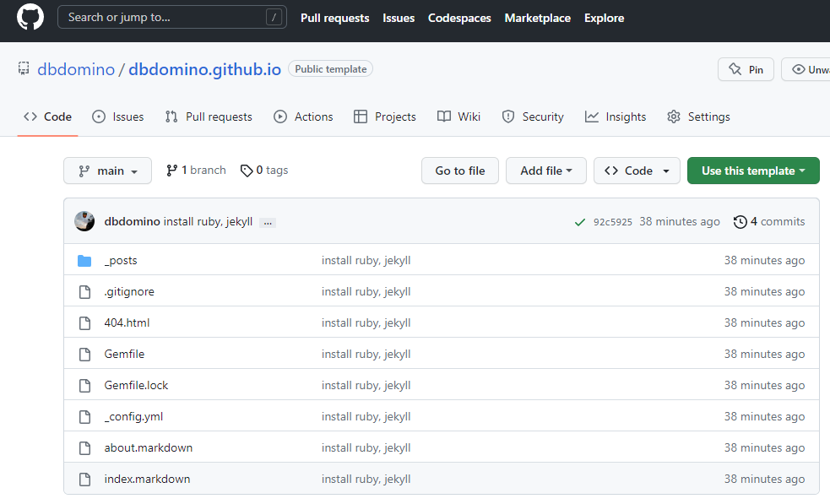This screenshot has width=830, height=504.
Task: Open the repository Settings tab
Action: [698, 117]
